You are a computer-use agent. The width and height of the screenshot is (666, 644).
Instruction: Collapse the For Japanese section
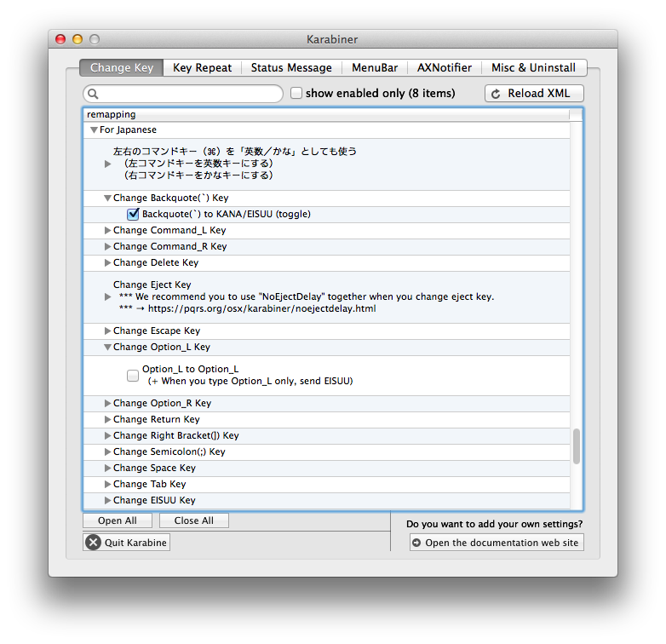click(94, 130)
